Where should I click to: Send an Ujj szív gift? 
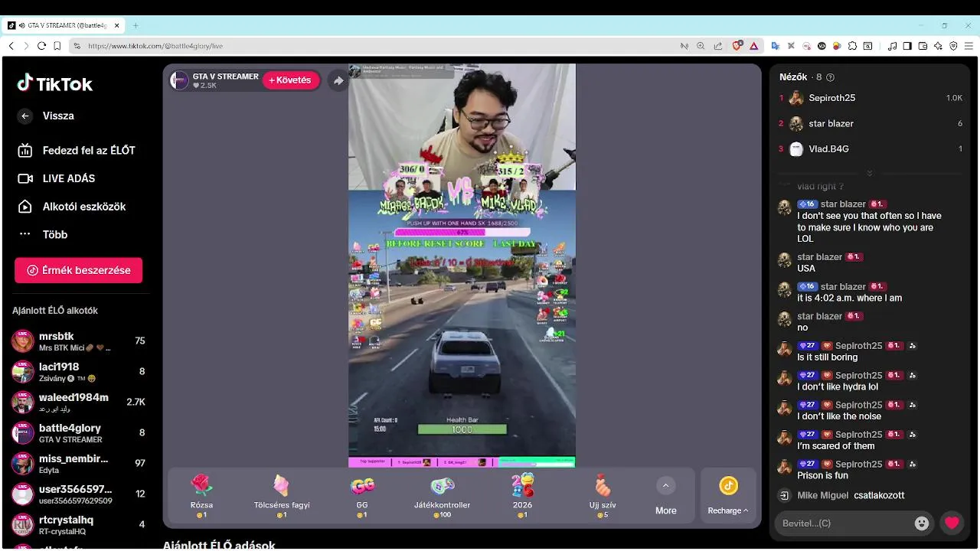tap(603, 495)
